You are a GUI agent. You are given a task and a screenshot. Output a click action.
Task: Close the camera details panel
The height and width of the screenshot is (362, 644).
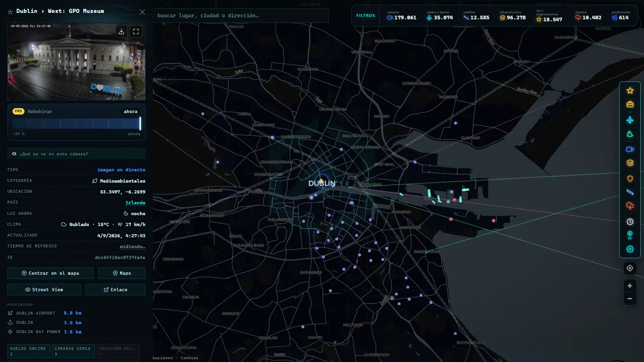142,12
